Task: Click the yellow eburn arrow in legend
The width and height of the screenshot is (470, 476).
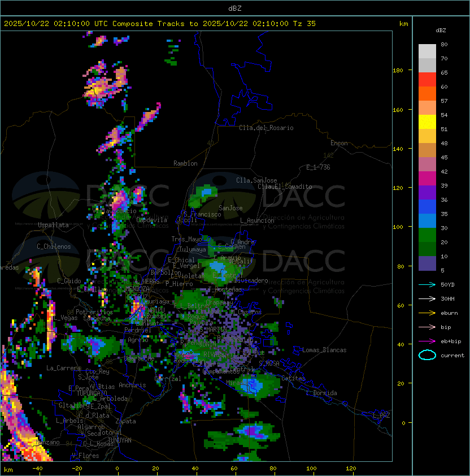Action: click(x=427, y=313)
